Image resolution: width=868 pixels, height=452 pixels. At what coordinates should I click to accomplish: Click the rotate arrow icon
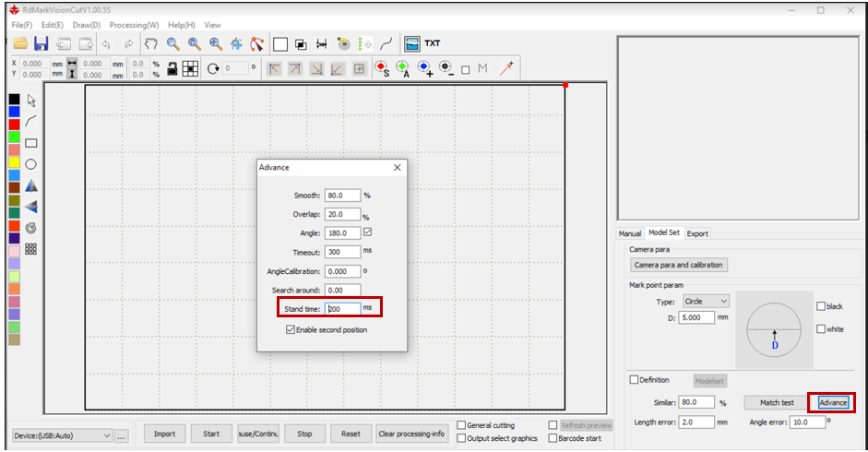tap(213, 68)
